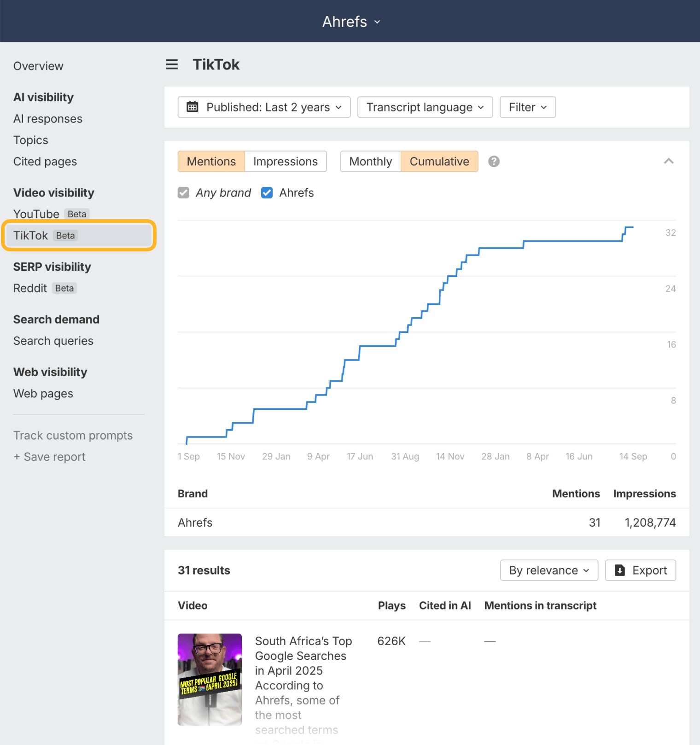
Task: Switch chart to the Mentions tab
Action: (x=211, y=162)
